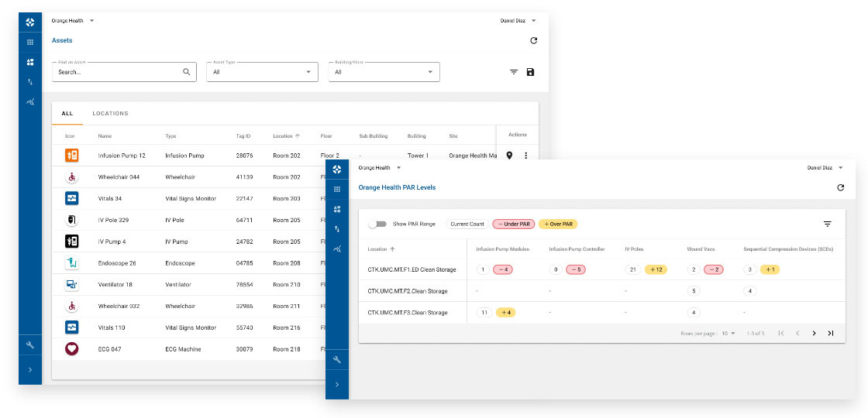868x418 pixels.
Task: Open the Daniel Diaz menu in PAR Levels window
Action: 825,167
